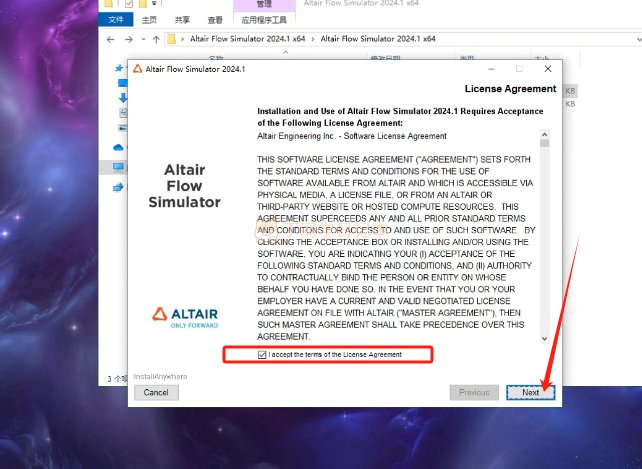Close the Altair installer window
642x469 pixels.
click(x=548, y=69)
